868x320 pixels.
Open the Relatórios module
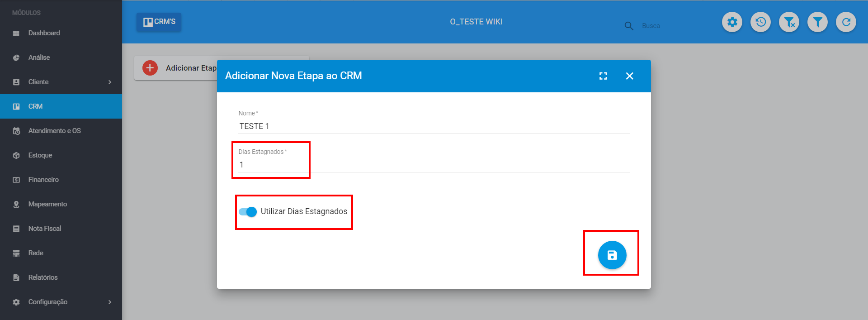click(x=61, y=277)
